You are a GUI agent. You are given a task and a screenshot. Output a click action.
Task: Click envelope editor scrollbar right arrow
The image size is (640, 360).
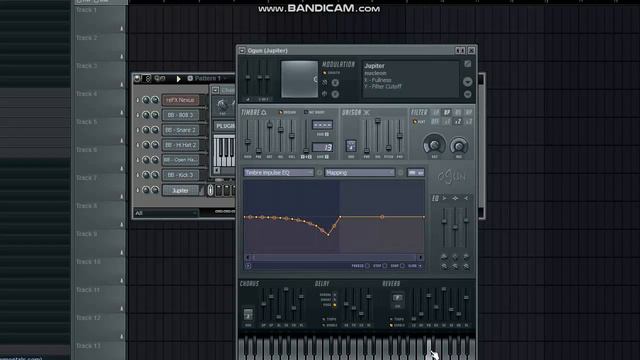(x=420, y=258)
